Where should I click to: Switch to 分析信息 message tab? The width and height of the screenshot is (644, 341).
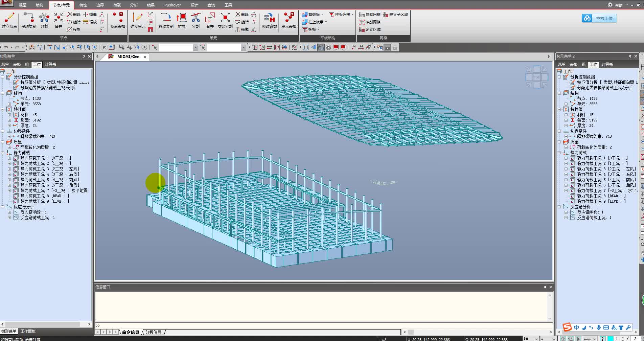coord(153,332)
